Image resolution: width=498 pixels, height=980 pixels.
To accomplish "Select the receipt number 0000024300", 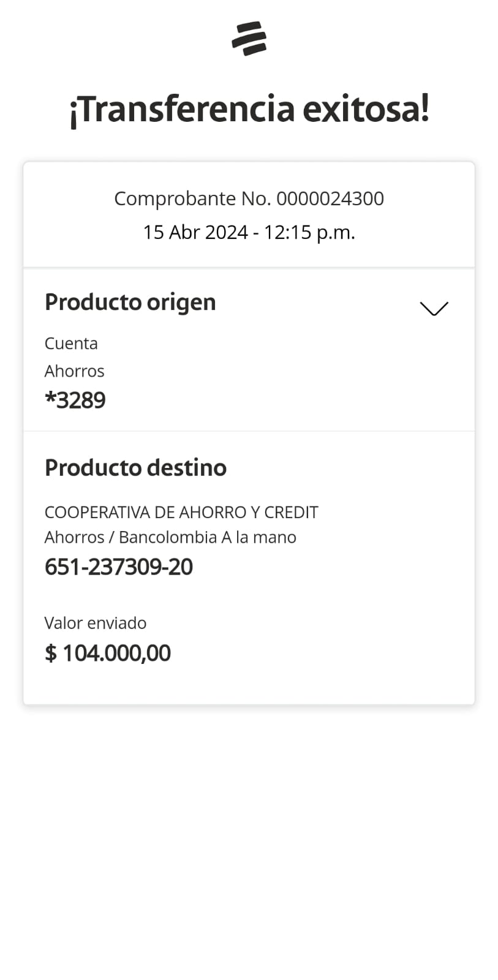I will [330, 198].
